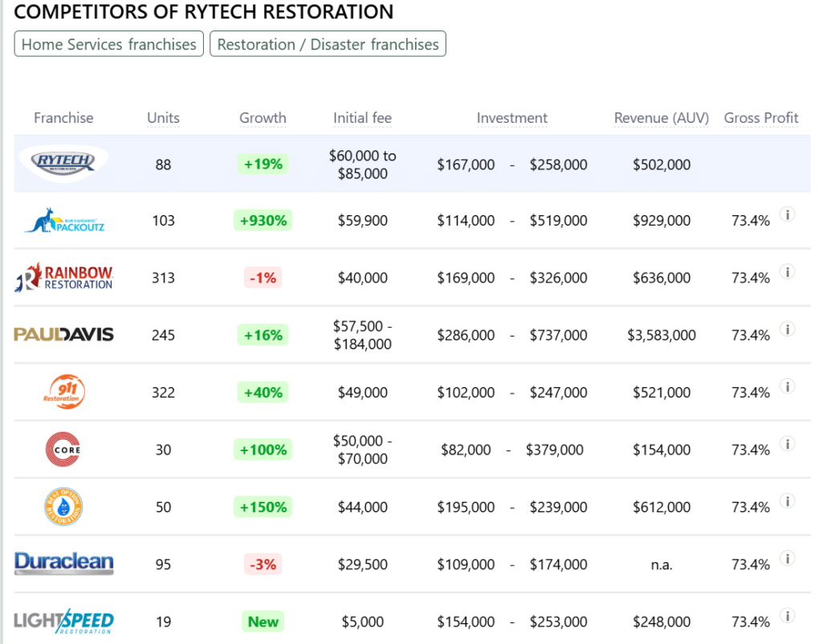Viewport: 822px width, 644px height.
Task: Select the 313 units value
Action: pos(163,277)
